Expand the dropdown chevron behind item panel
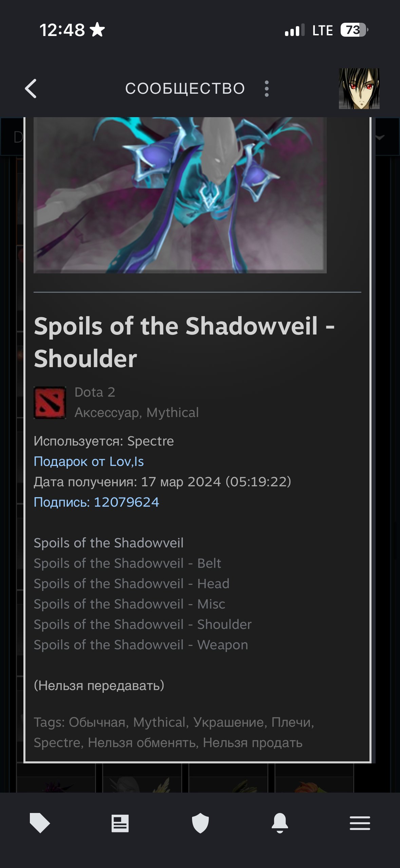400x868 pixels. [380, 137]
